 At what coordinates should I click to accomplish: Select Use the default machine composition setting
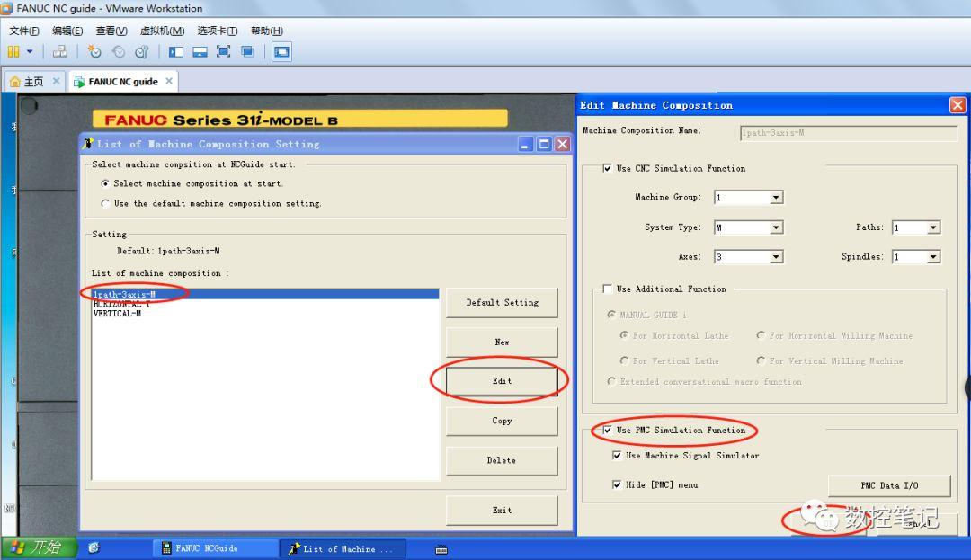106,203
